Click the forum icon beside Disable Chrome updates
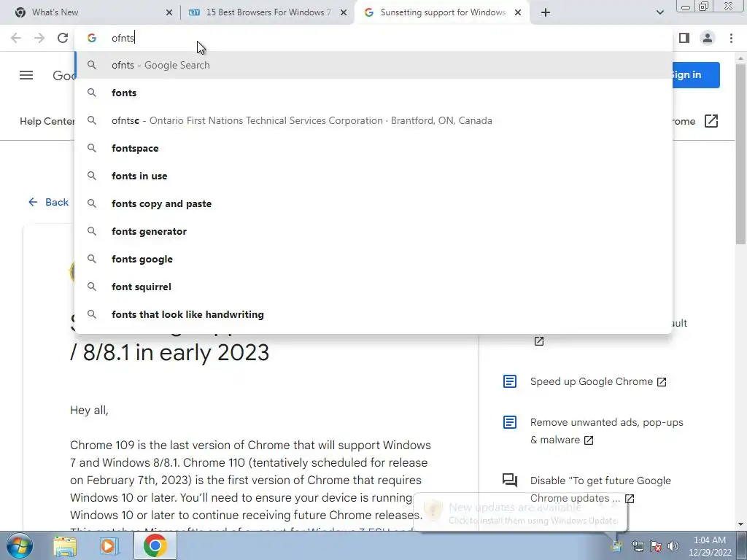The height and width of the screenshot is (560, 747). point(510,480)
